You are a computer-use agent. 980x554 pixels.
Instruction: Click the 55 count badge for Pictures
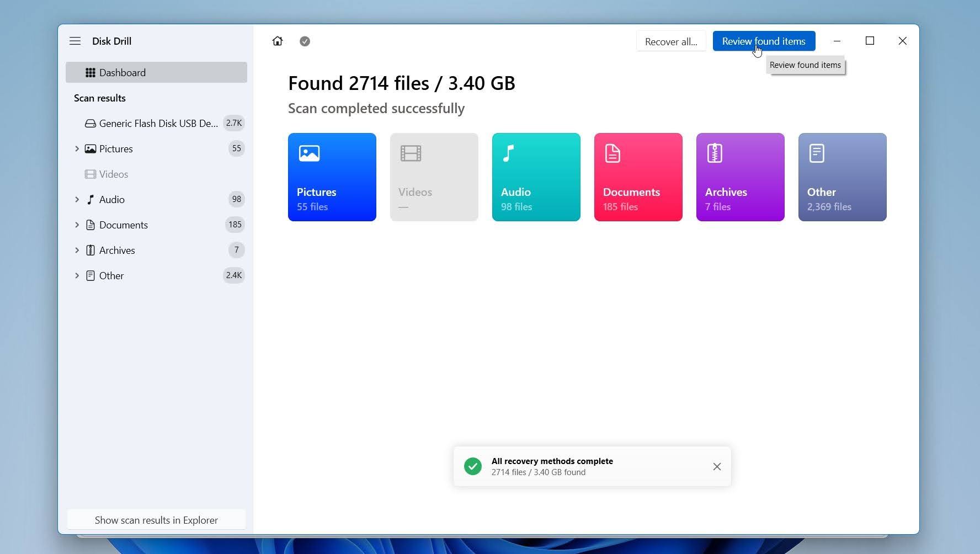click(237, 148)
